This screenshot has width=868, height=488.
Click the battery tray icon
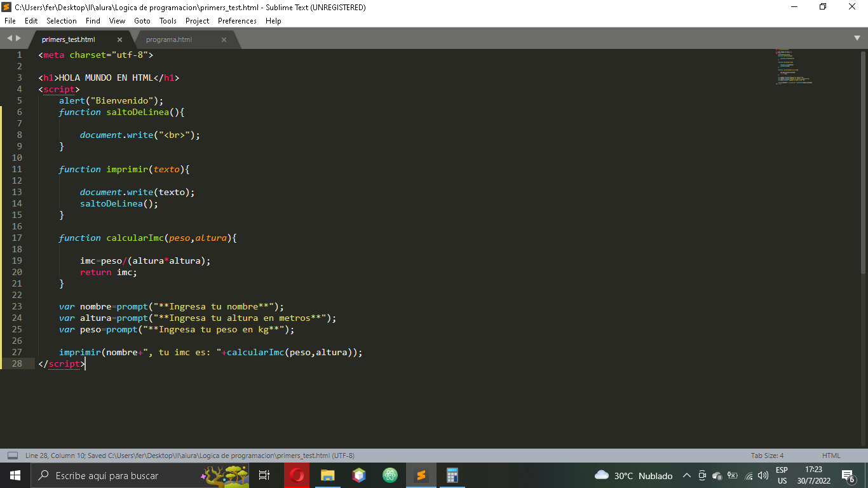(x=733, y=475)
